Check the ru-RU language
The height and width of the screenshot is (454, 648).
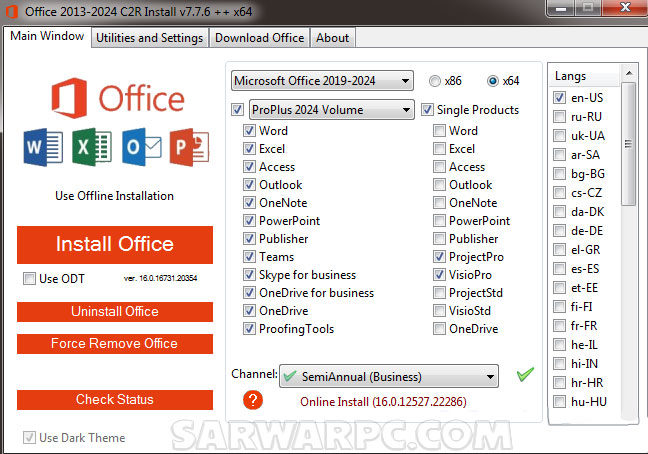point(560,117)
